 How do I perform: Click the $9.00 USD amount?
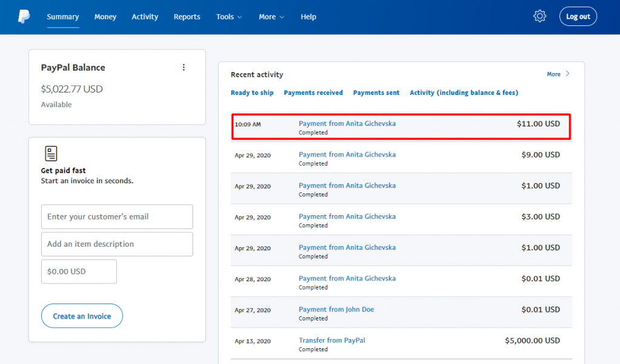(541, 155)
